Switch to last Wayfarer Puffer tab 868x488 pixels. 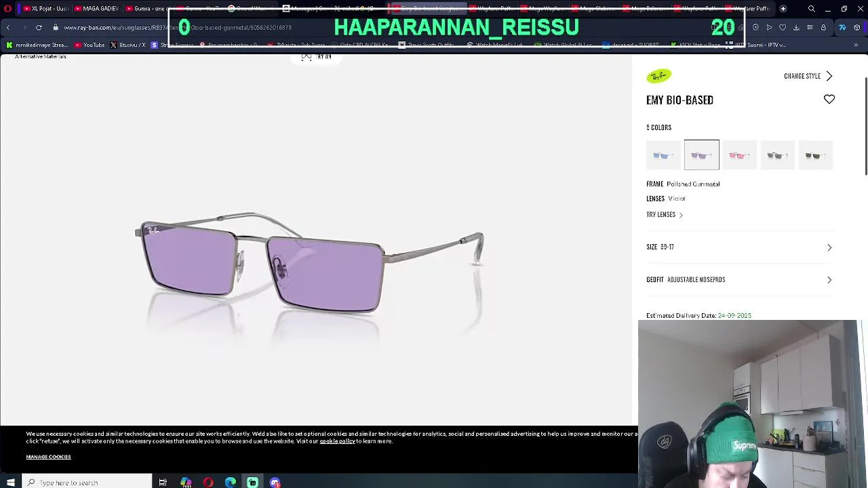click(x=749, y=9)
